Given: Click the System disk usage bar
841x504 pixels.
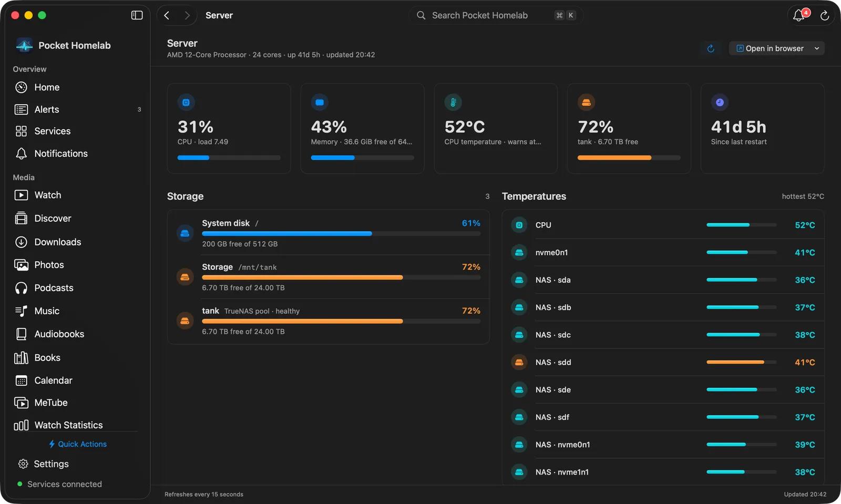Looking at the screenshot, I should 341,233.
